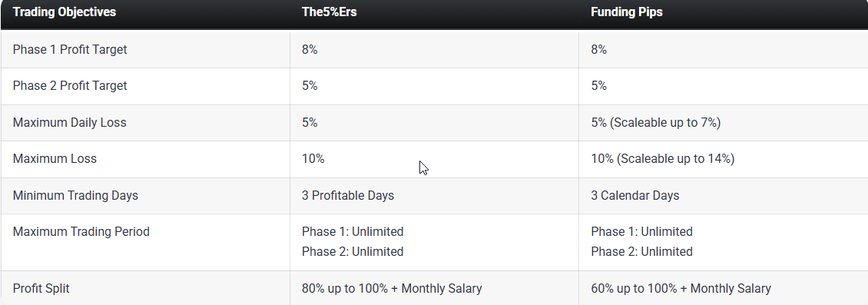The width and height of the screenshot is (868, 305).
Task: Select '5% (Scaleable up to 7%)' text
Action: click(x=655, y=122)
